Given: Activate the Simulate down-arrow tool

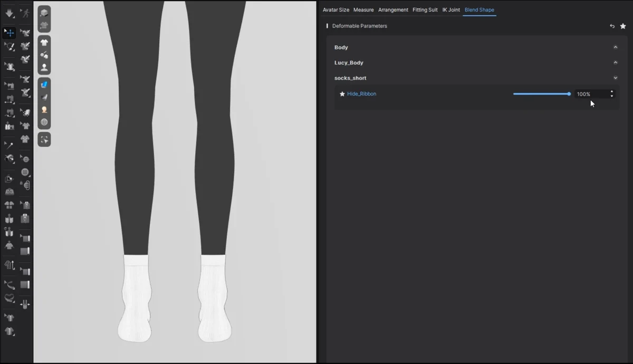Looking at the screenshot, I should tap(9, 13).
